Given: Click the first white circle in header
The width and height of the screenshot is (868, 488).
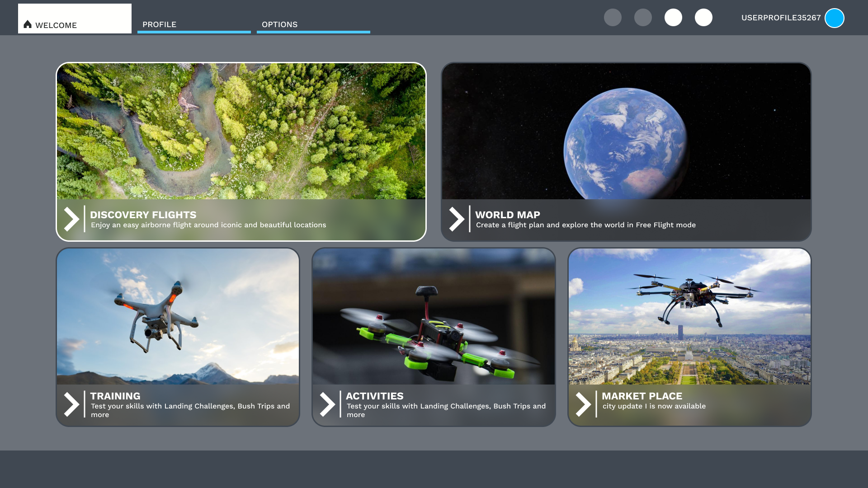Looking at the screenshot, I should (x=673, y=18).
